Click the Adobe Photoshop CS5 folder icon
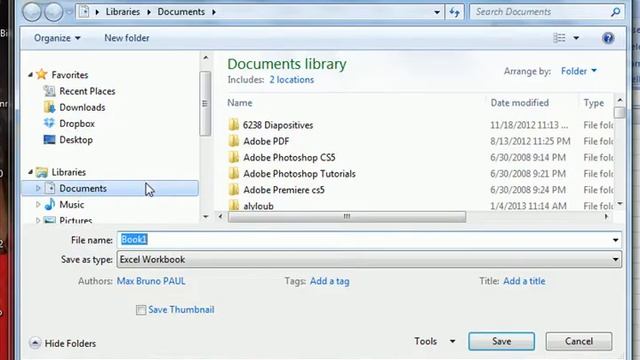 [234, 158]
